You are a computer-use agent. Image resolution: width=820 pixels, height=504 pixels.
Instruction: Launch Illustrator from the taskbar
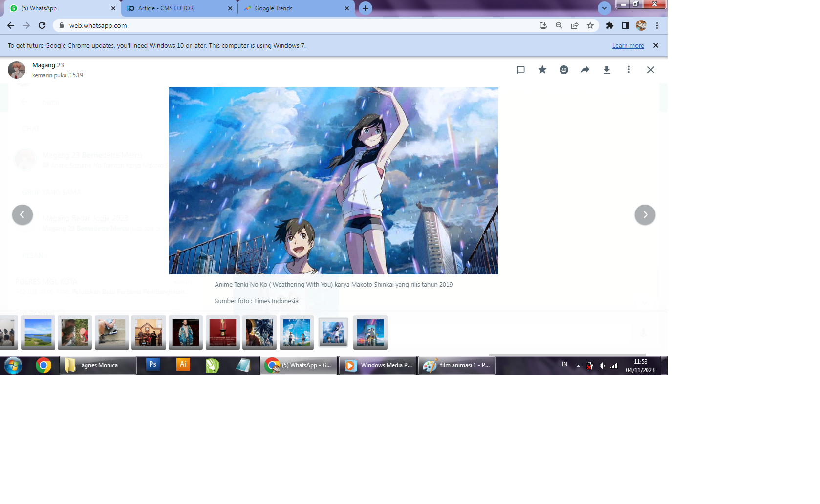183,365
